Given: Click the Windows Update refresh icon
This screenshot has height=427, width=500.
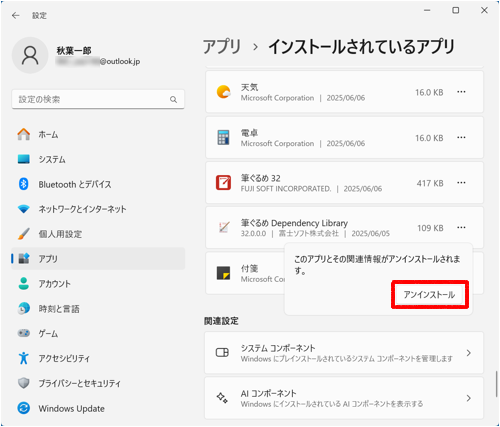Looking at the screenshot, I should 24,408.
